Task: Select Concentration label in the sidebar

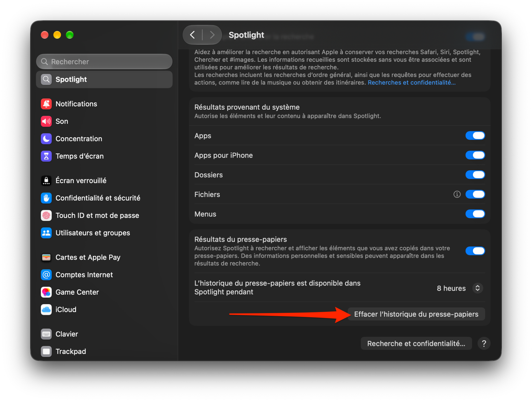Action: coord(79,139)
